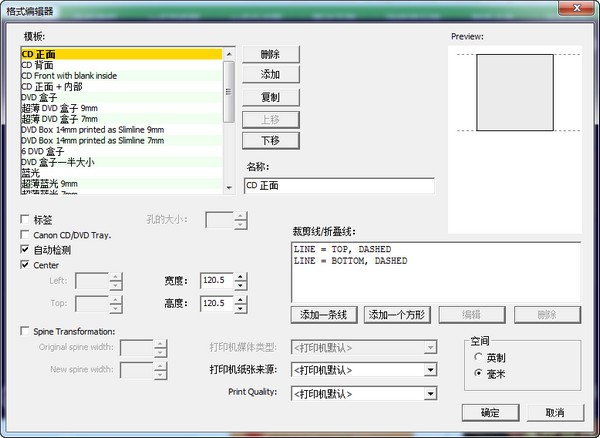Screen dimensions: 600x438
Task: Select 'DVD 盒子' template in list
Action: (43, 97)
